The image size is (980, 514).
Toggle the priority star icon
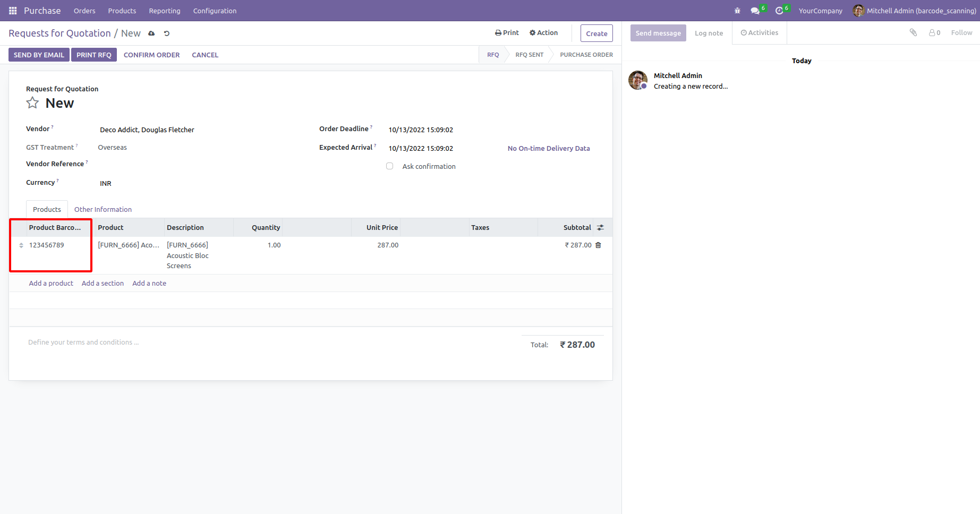tap(32, 103)
